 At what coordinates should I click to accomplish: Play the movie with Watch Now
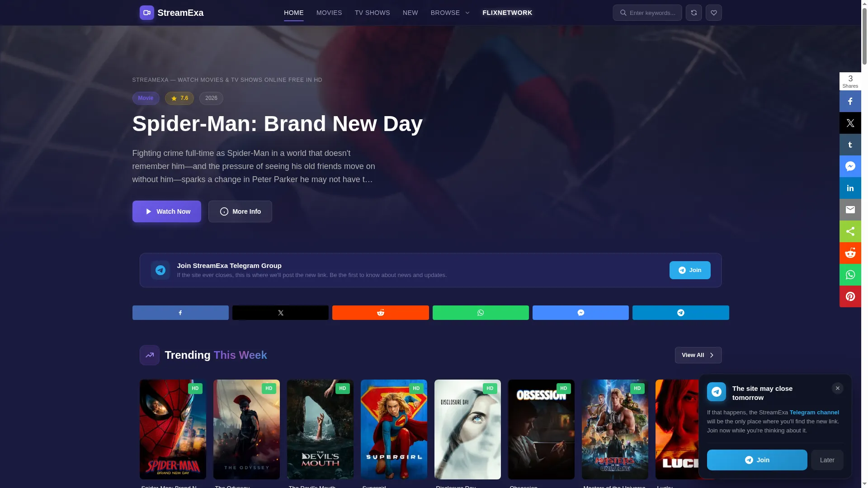coord(167,211)
